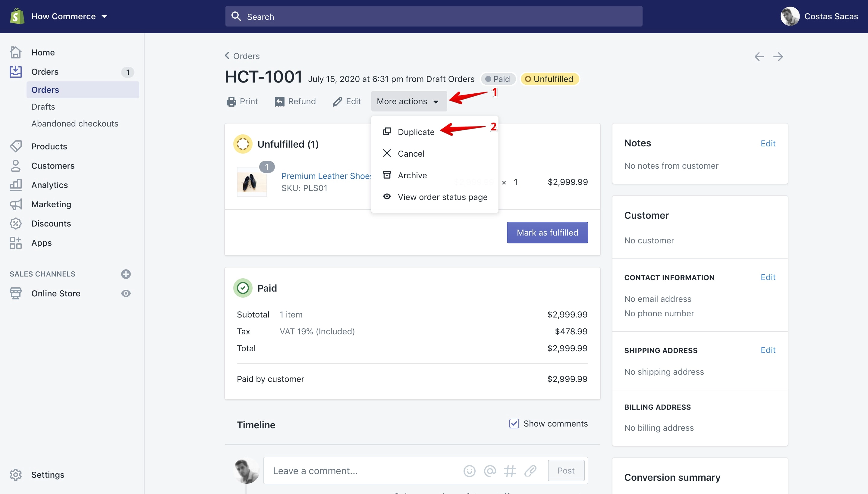
Task: Click the Post comment button
Action: [x=566, y=471]
